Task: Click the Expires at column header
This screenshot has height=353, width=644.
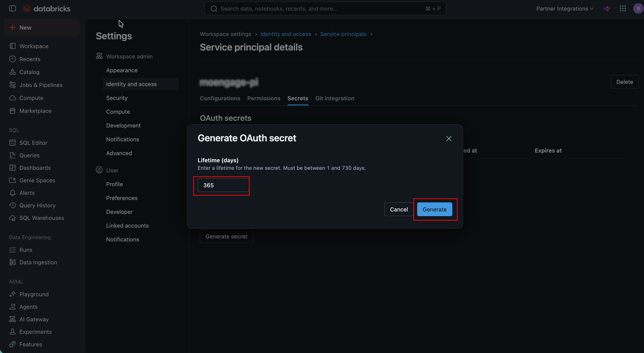Action: [x=548, y=151]
